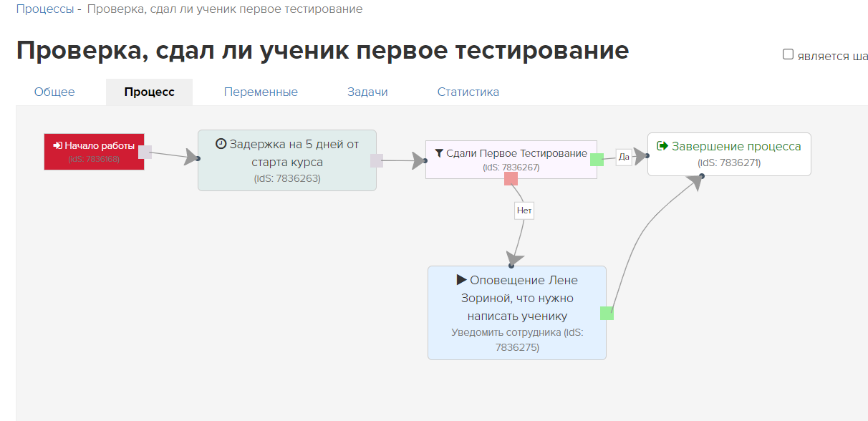Open the Статистика tab
This screenshot has height=421, width=868.
click(x=468, y=92)
